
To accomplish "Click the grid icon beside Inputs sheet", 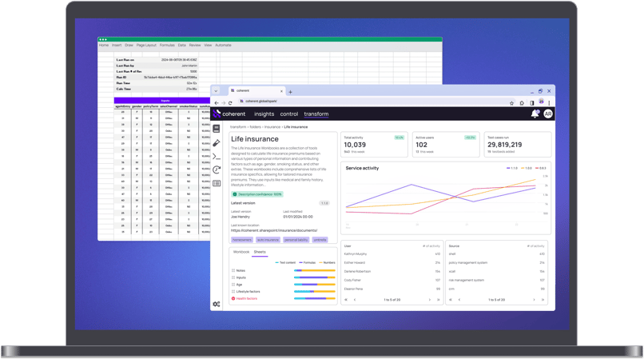I will click(x=233, y=277).
